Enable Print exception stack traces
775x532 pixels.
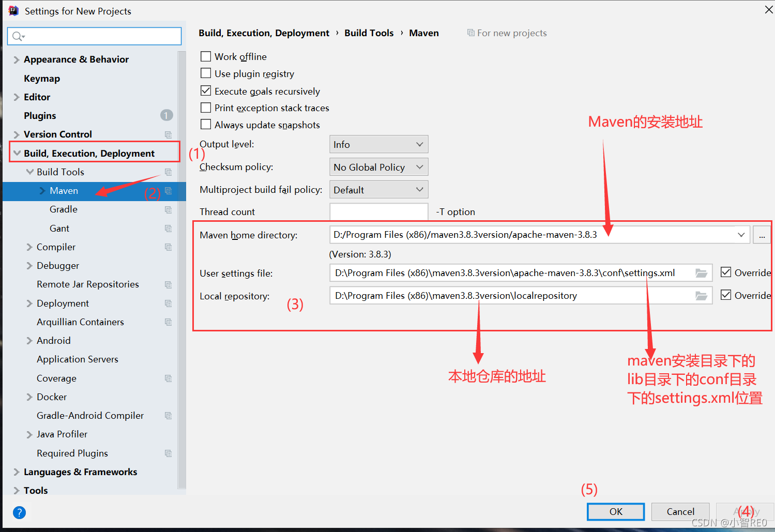(206, 108)
